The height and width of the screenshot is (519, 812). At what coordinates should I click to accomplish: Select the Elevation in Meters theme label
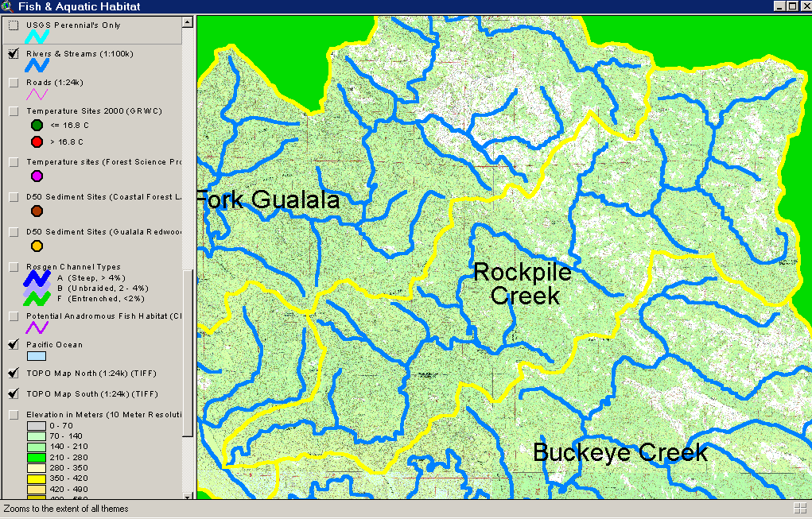coord(104,415)
